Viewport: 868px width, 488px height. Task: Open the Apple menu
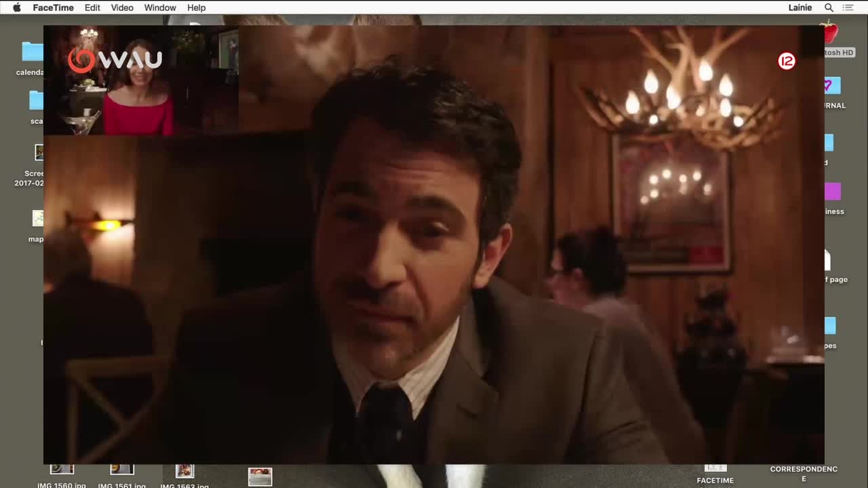tap(17, 7)
